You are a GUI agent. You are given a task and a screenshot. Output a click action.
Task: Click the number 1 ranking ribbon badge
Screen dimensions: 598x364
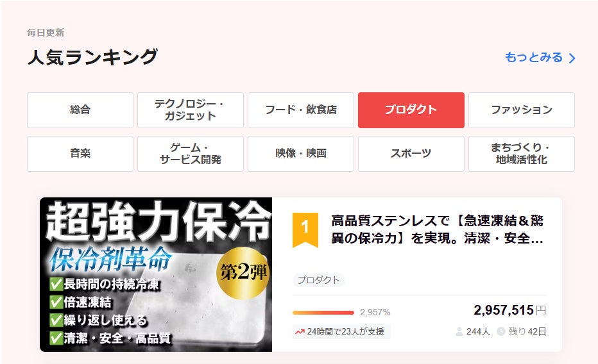coord(305,230)
